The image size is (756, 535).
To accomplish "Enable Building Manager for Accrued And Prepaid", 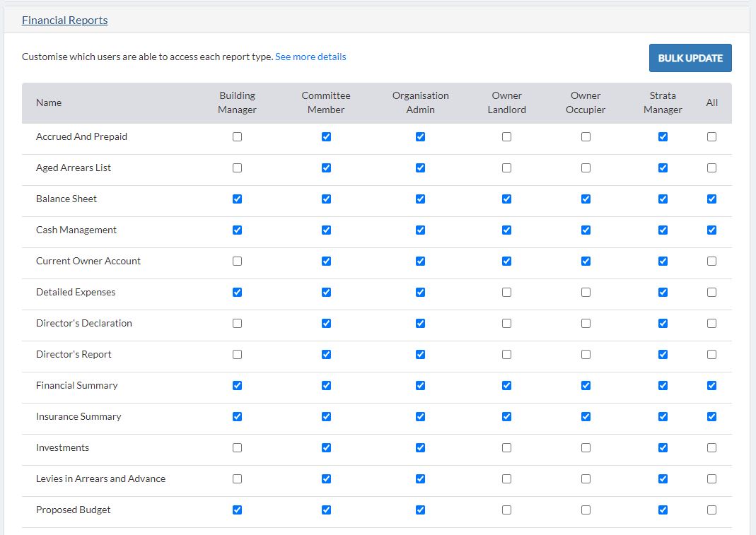I will coord(237,137).
